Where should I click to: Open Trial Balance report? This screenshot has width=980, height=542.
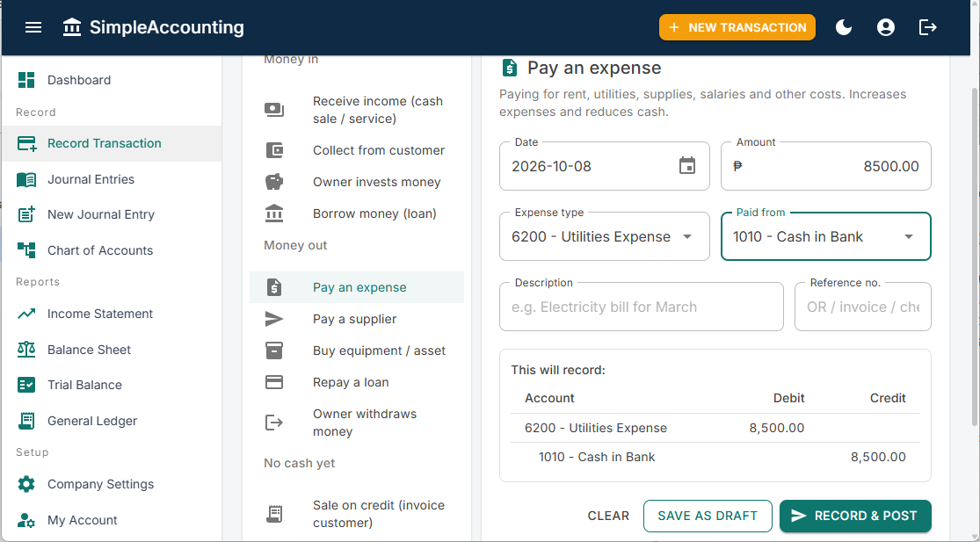pos(112,385)
